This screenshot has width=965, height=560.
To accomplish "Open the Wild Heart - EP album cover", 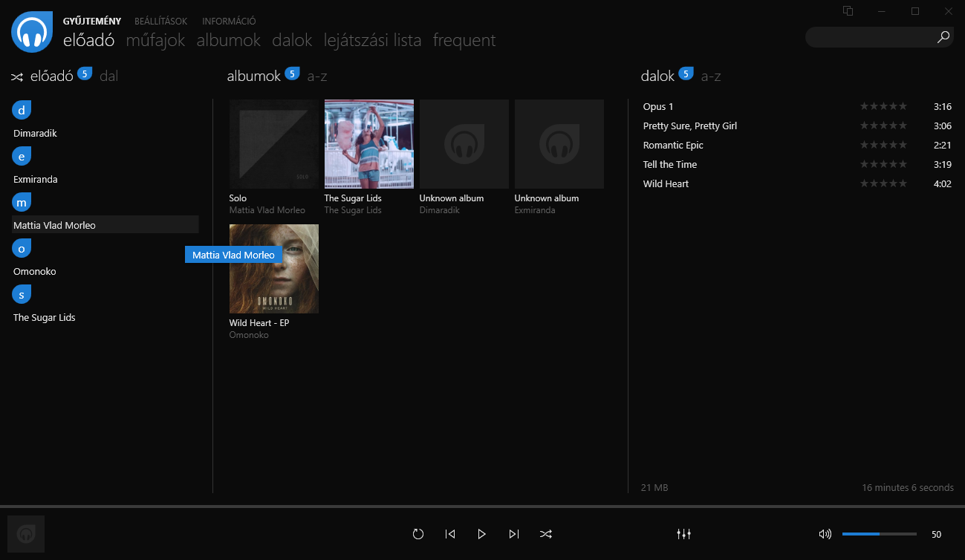I will tap(273, 268).
